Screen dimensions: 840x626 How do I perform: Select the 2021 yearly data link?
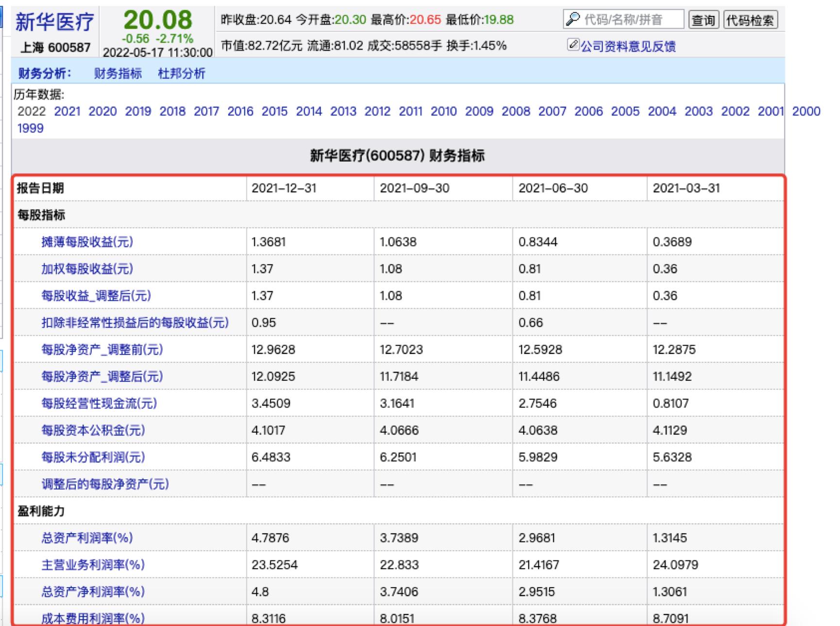pos(67,111)
